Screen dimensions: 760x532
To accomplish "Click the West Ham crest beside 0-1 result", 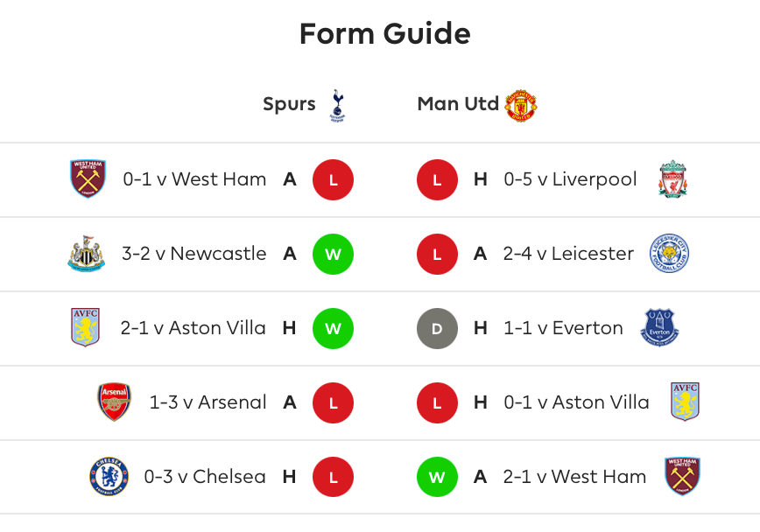I will pos(88,179).
